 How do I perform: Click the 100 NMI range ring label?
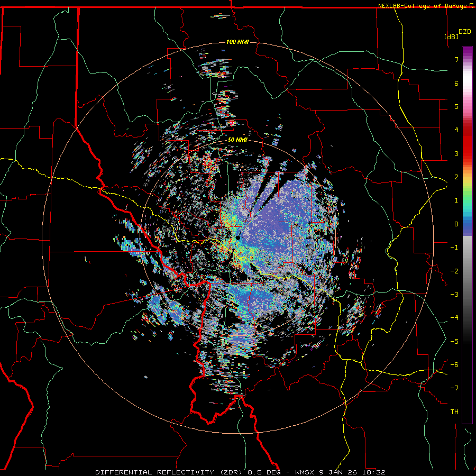click(x=237, y=42)
